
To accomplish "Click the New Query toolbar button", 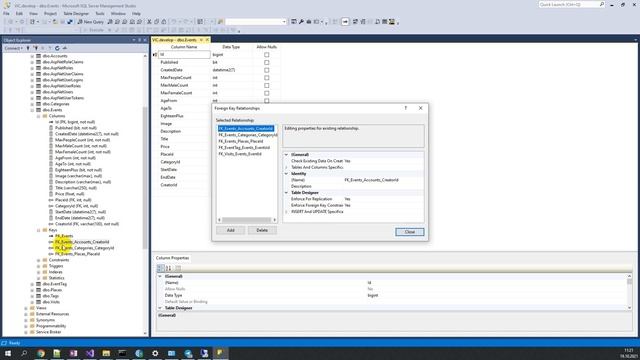I will pos(90,22).
